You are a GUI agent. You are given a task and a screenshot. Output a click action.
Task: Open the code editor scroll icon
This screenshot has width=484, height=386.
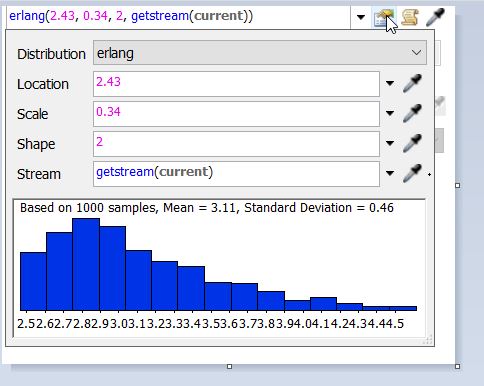[x=410, y=17]
